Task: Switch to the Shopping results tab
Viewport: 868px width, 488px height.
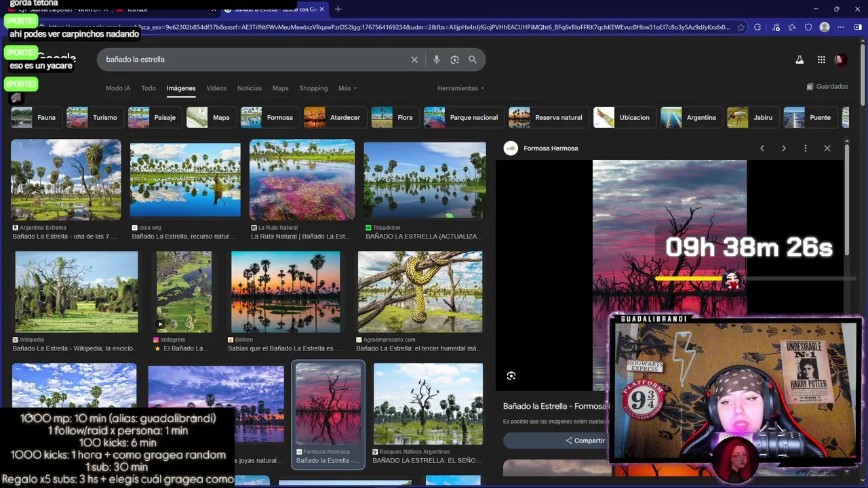Action: 313,88
